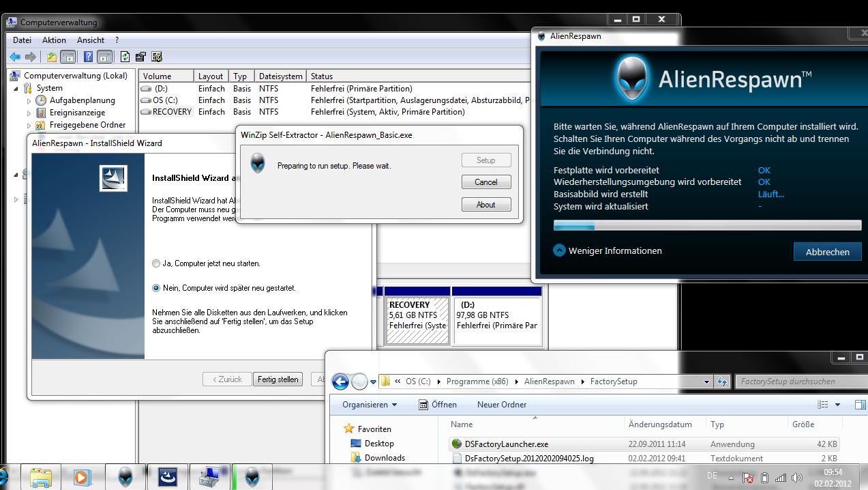Expand the Freigegebene Ordner tree node

click(x=29, y=125)
